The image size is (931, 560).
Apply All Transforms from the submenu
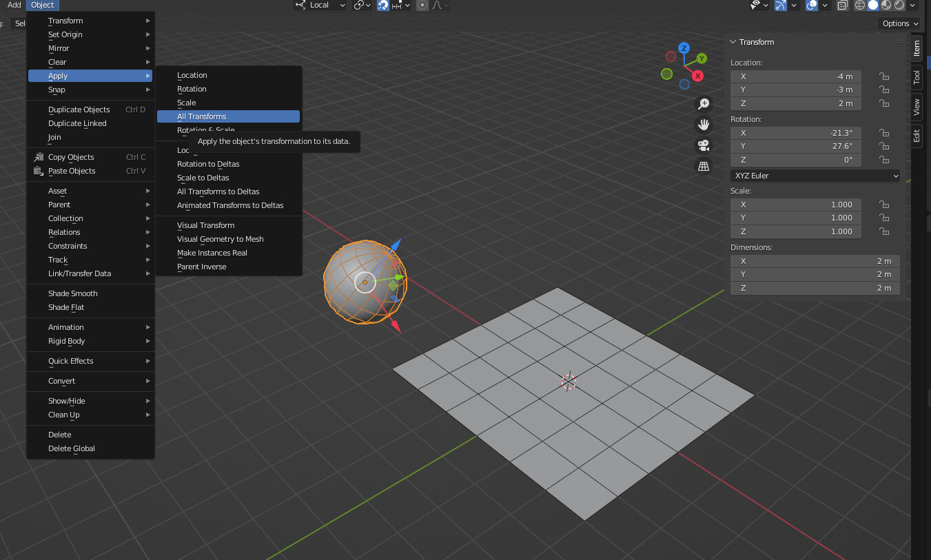point(228,116)
